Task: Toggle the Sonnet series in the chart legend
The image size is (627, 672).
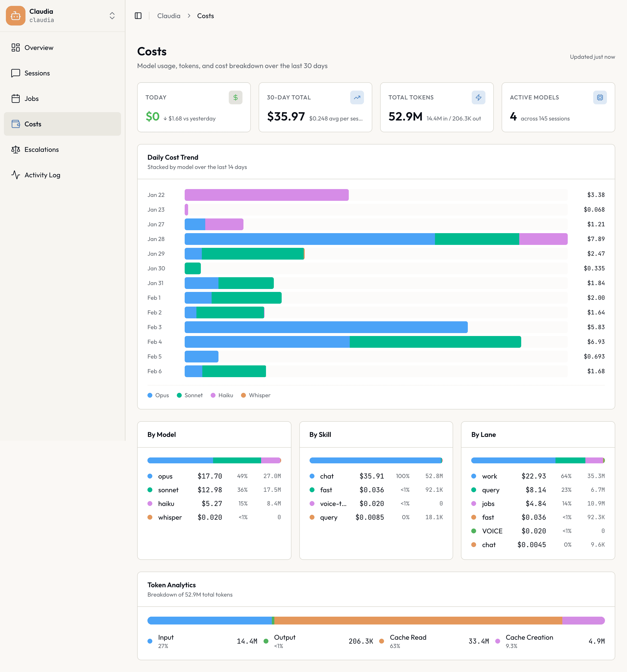Action: [x=190, y=395]
